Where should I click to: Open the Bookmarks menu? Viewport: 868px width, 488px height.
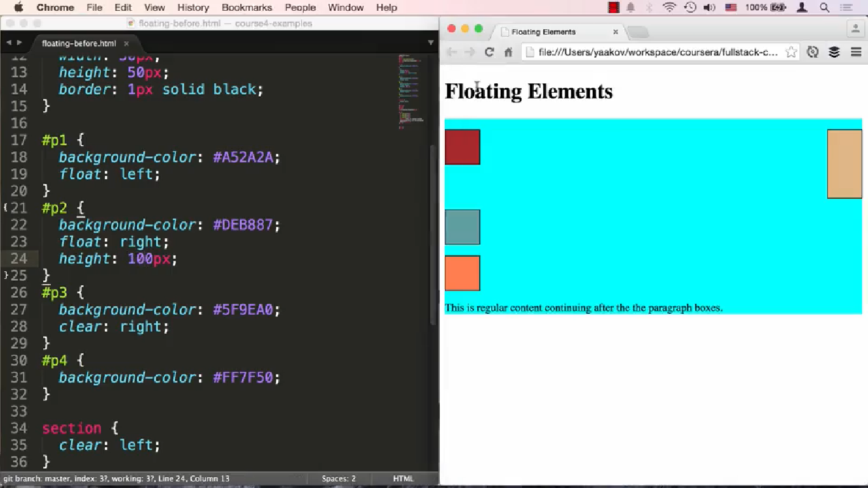click(x=247, y=8)
